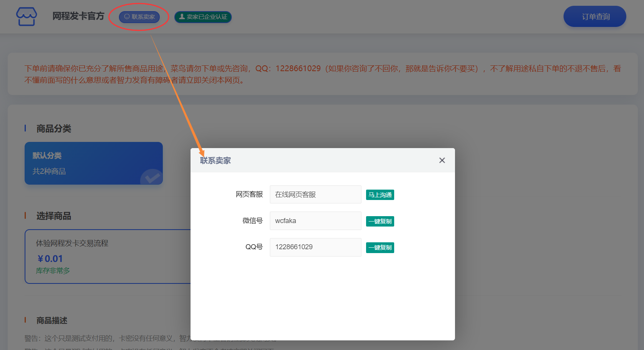This screenshot has width=644, height=350.
Task: Click the 商品分类 section heading
Action: pos(54,128)
